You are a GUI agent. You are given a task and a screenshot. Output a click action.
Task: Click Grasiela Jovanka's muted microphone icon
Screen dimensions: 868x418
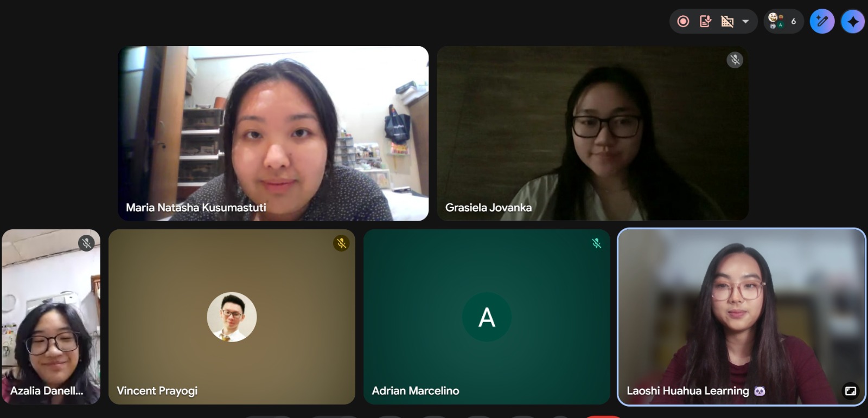point(735,60)
